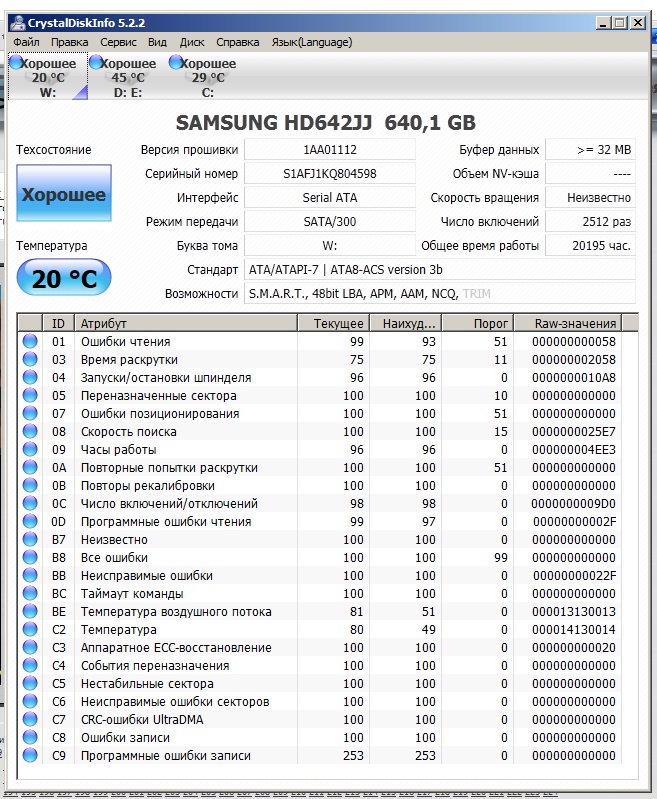The height and width of the screenshot is (799, 657).
Task: Select the status icon for disk W:
Action: 16,63
